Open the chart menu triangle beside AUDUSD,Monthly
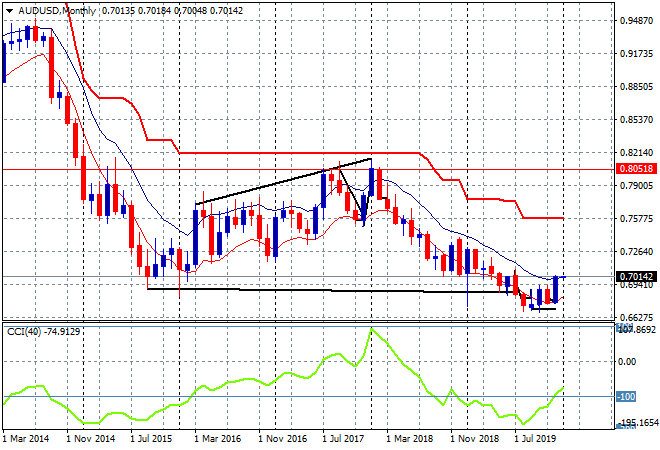The height and width of the screenshot is (450, 660). (9, 11)
